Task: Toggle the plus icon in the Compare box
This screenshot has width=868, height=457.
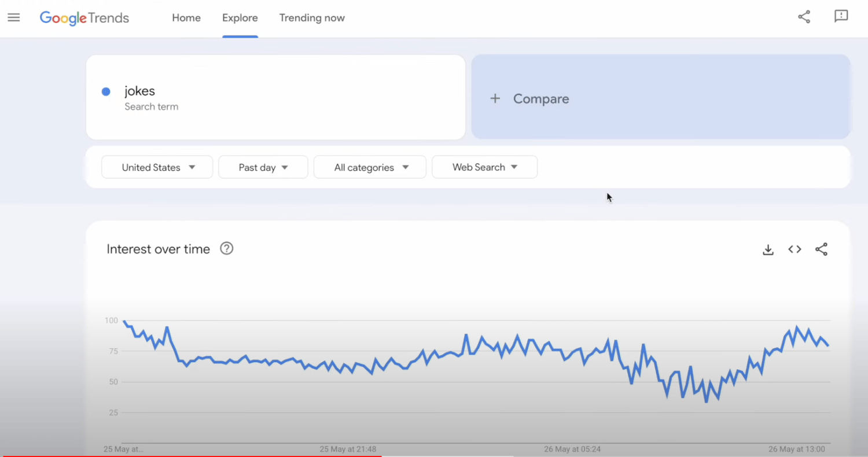Action: point(495,98)
